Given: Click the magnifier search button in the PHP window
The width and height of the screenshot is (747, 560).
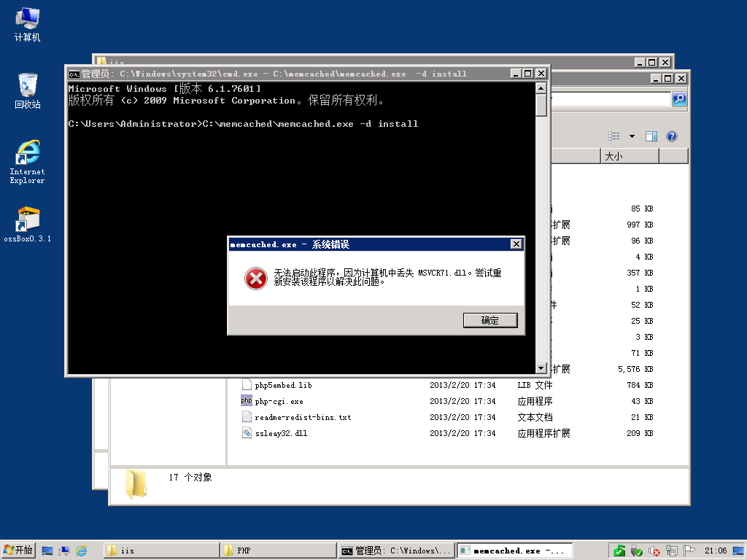Looking at the screenshot, I should (x=679, y=99).
